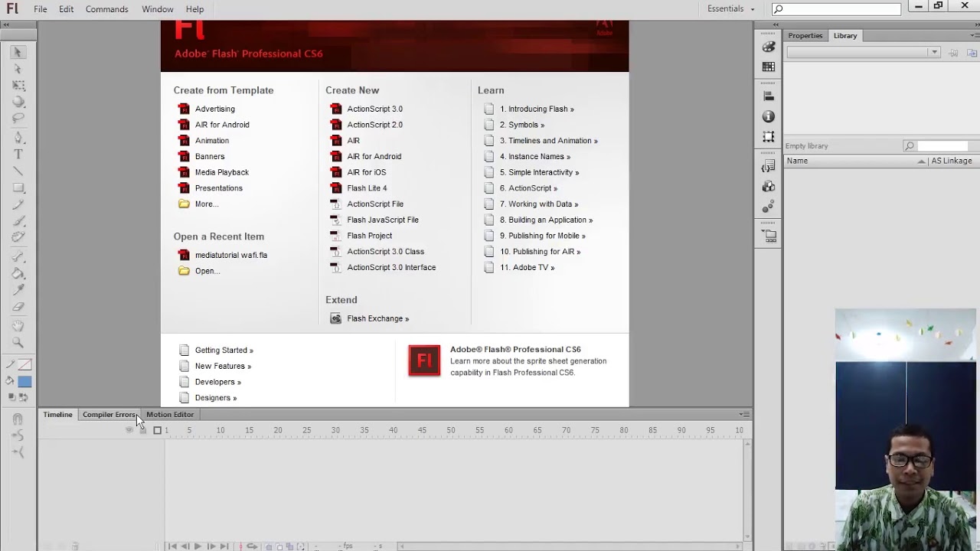Select the Hand tool
Screen dimensions: 980x551
(x=18, y=326)
